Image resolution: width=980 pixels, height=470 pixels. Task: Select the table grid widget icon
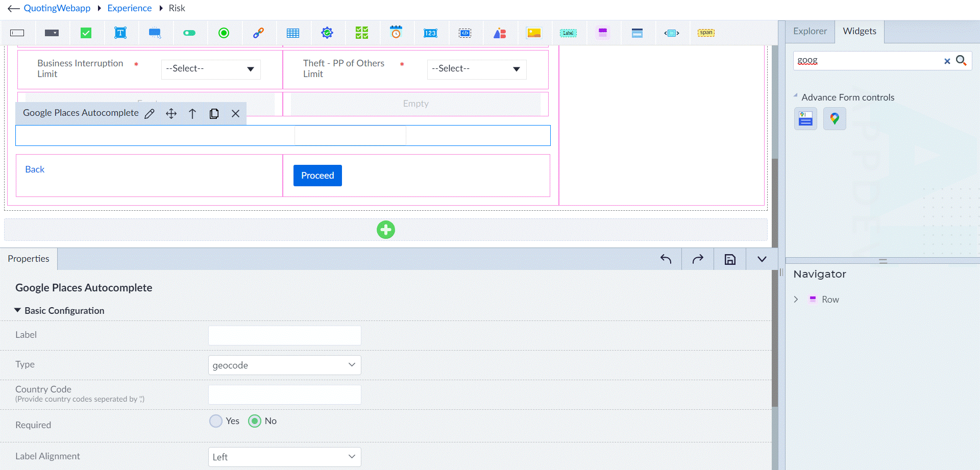tap(293, 33)
